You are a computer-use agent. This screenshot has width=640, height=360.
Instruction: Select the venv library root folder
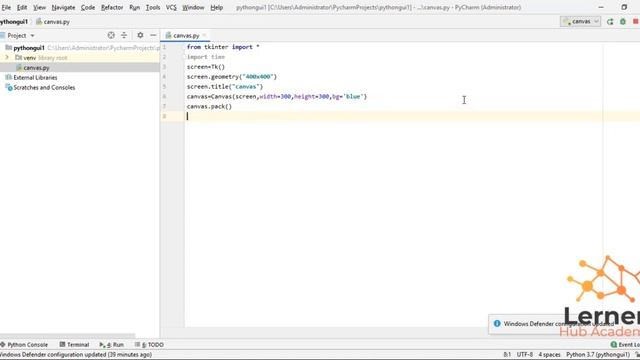click(x=41, y=58)
